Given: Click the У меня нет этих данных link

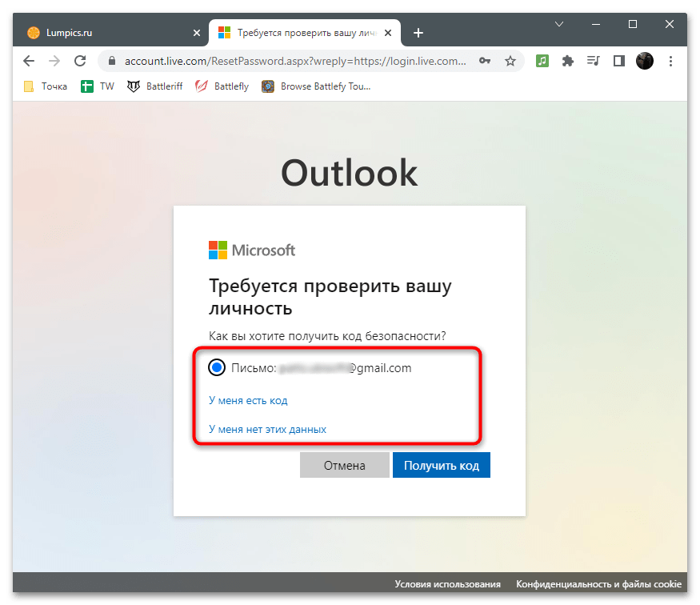Looking at the screenshot, I should (x=267, y=429).
